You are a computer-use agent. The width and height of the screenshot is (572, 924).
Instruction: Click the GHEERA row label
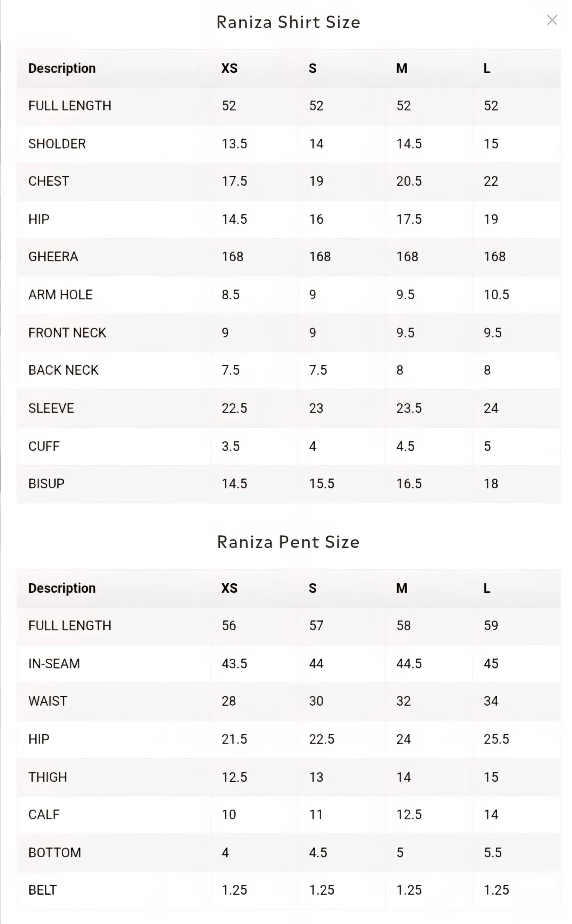click(x=53, y=257)
